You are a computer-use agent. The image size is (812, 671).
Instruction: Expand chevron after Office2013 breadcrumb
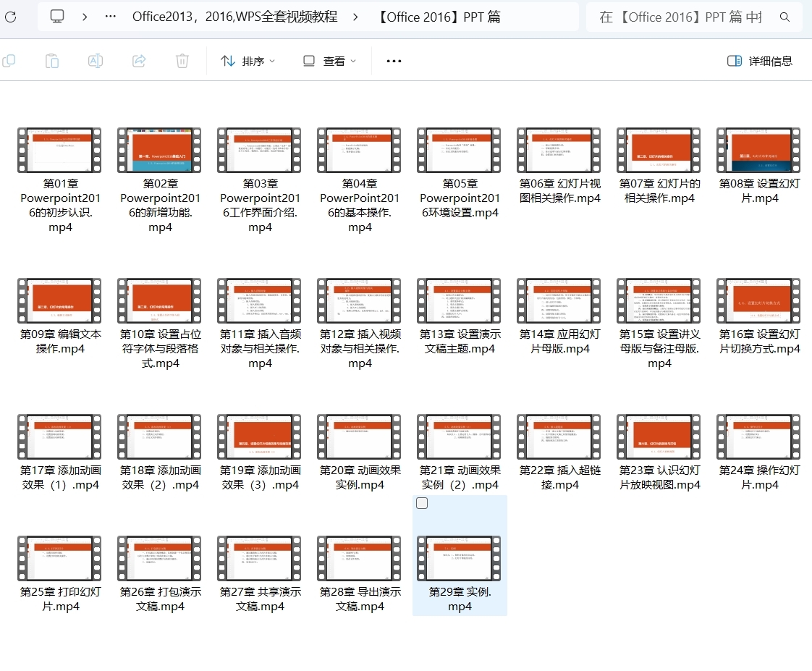click(x=355, y=17)
